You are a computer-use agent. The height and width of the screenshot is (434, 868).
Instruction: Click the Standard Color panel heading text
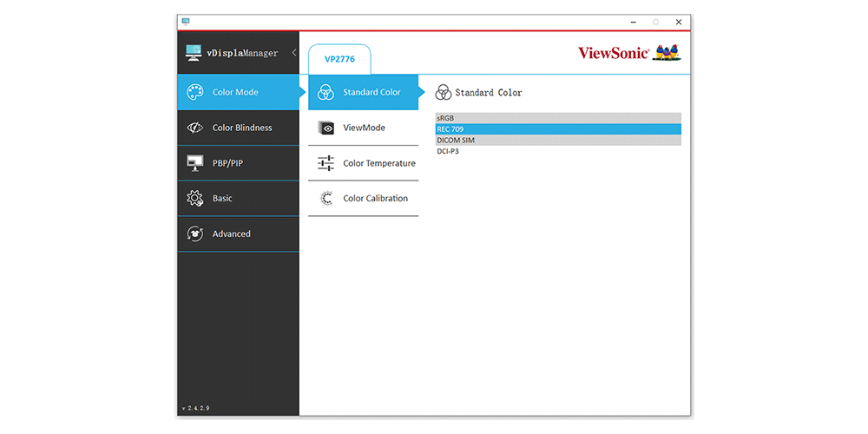coord(488,93)
